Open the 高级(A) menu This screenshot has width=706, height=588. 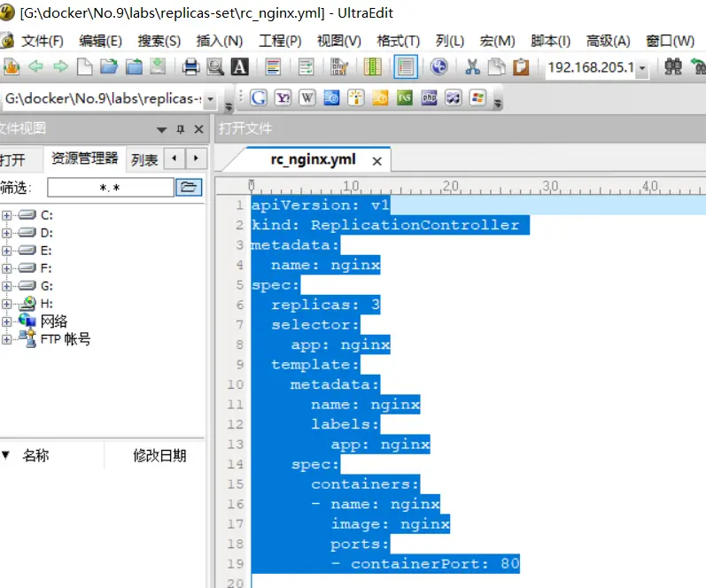[608, 41]
